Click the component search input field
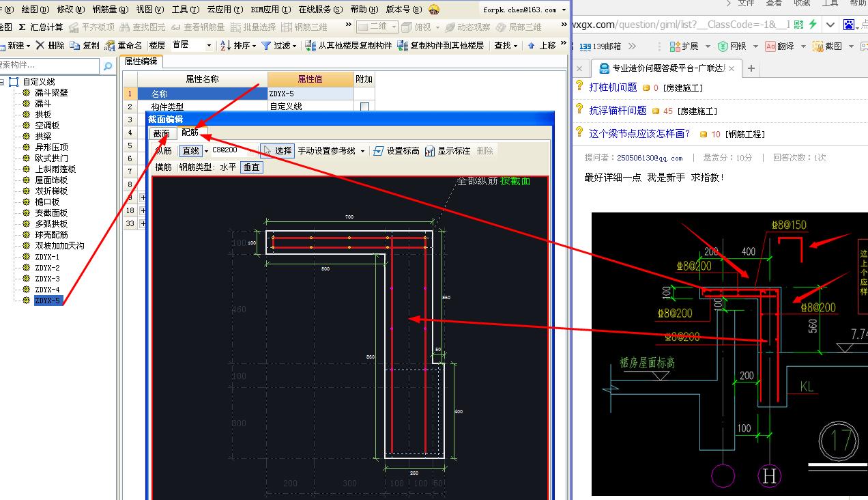 click(x=49, y=66)
